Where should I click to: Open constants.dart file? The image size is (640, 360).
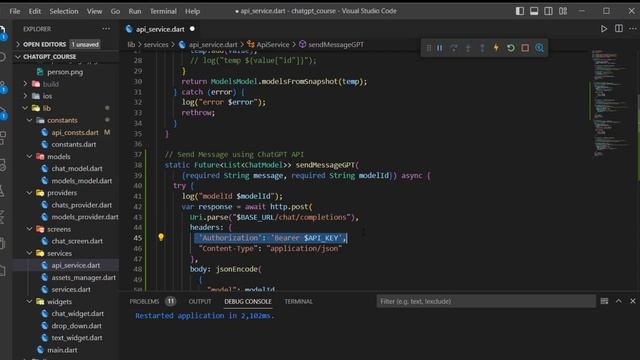click(x=73, y=144)
